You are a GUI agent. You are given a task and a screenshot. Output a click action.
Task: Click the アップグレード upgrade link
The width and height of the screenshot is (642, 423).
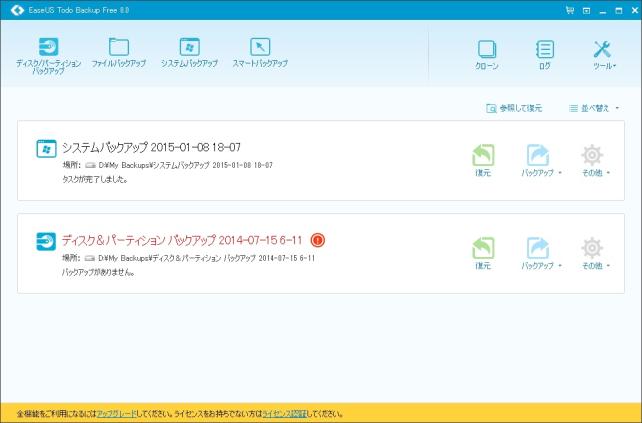point(116,414)
